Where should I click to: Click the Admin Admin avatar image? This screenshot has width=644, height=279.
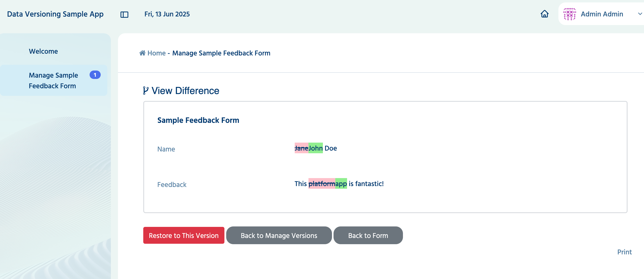click(x=569, y=14)
